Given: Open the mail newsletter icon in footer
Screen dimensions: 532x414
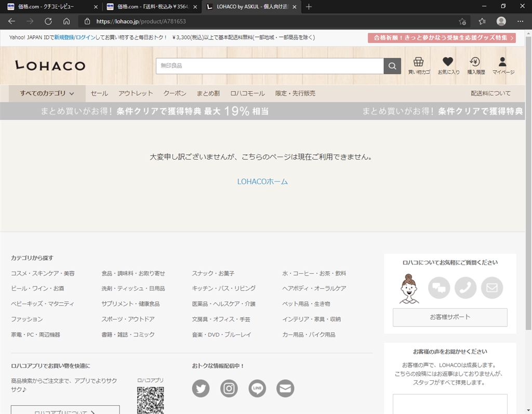Looking at the screenshot, I should pyautogui.click(x=285, y=388).
